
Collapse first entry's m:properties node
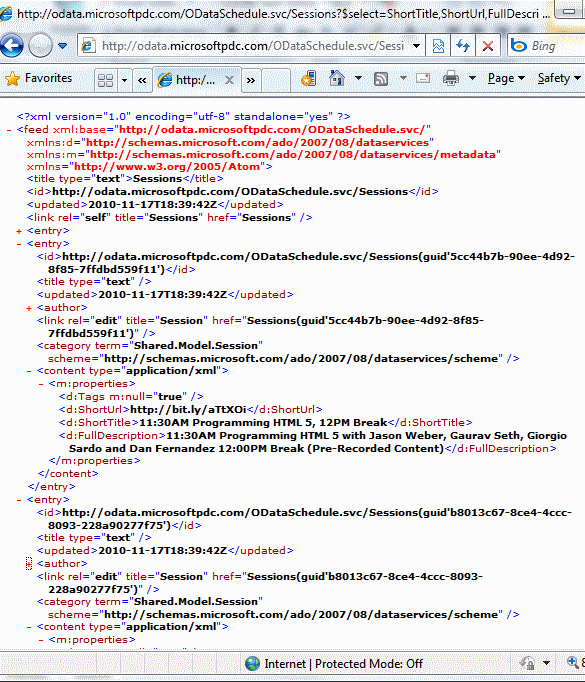pyautogui.click(x=40, y=384)
